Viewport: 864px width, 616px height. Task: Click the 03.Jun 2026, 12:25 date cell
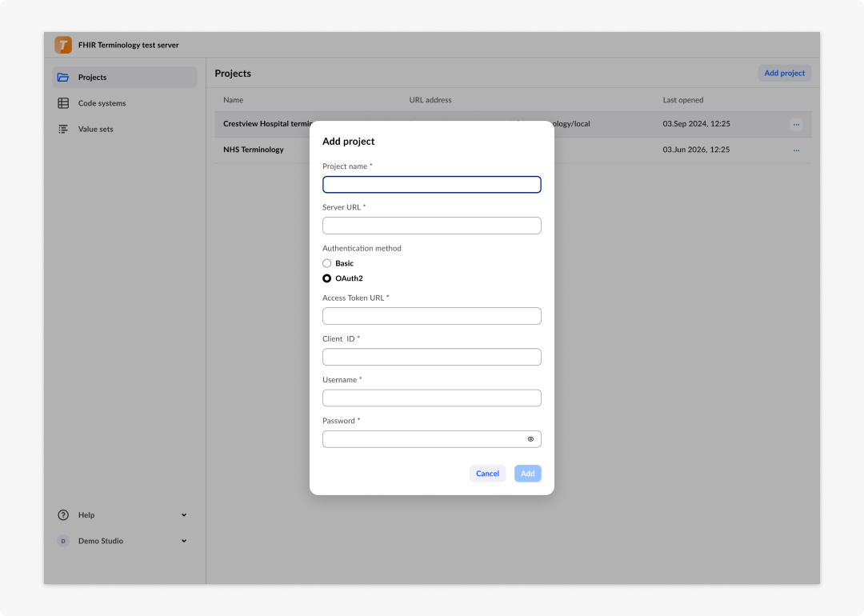[697, 150]
